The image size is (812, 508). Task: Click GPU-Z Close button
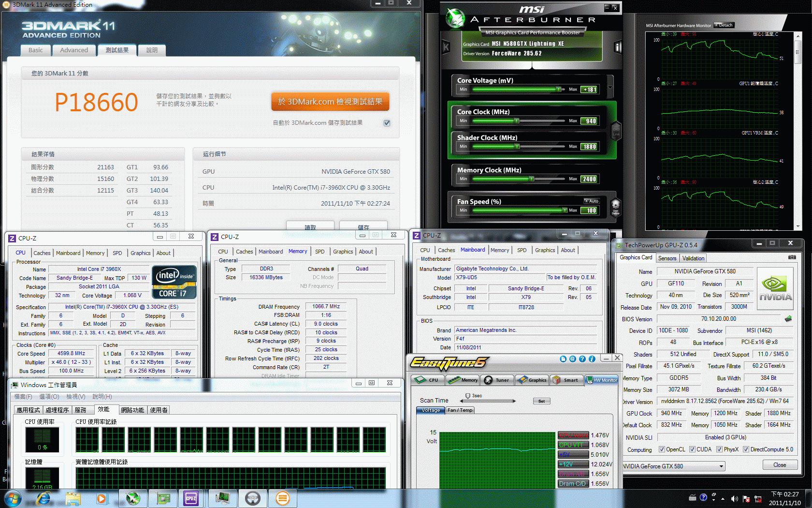pyautogui.click(x=780, y=465)
